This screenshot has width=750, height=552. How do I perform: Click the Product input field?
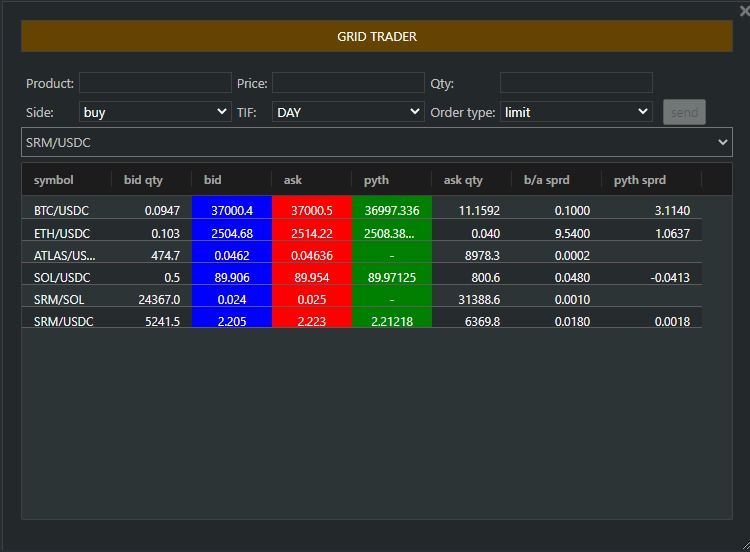tap(155, 83)
